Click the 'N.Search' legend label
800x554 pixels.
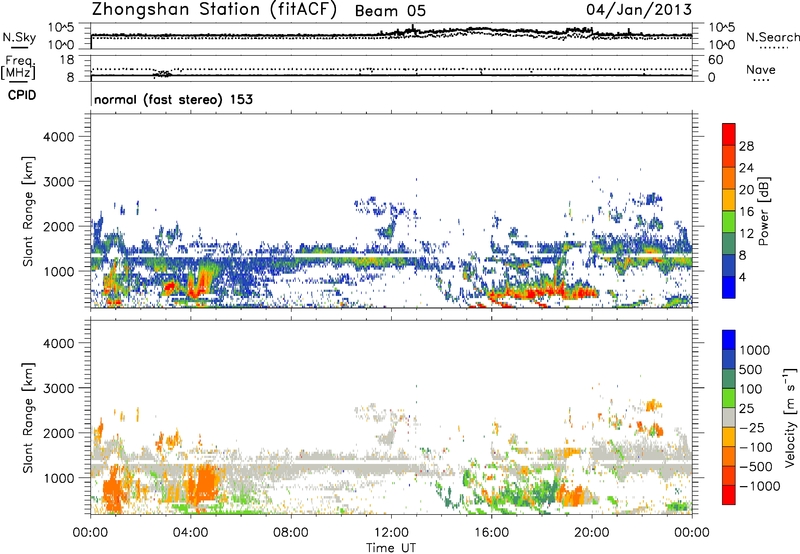pyautogui.click(x=773, y=37)
